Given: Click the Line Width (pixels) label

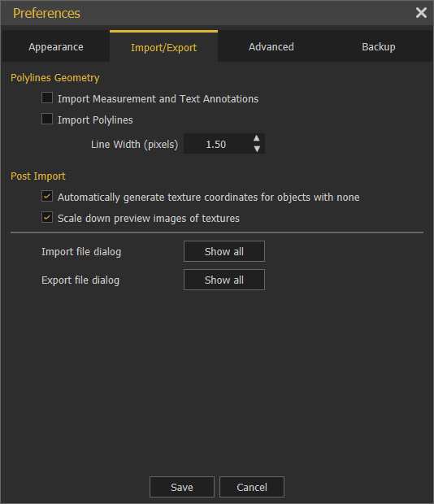Looking at the screenshot, I should [134, 145].
